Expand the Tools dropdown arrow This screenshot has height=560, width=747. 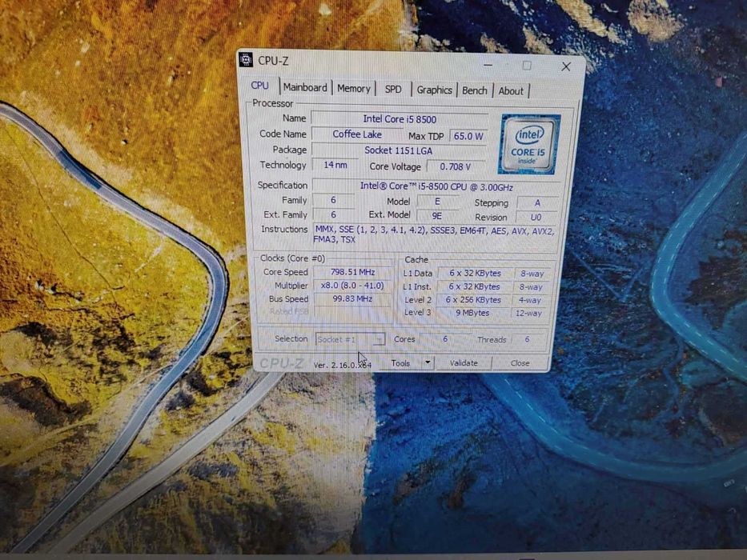pyautogui.click(x=428, y=363)
